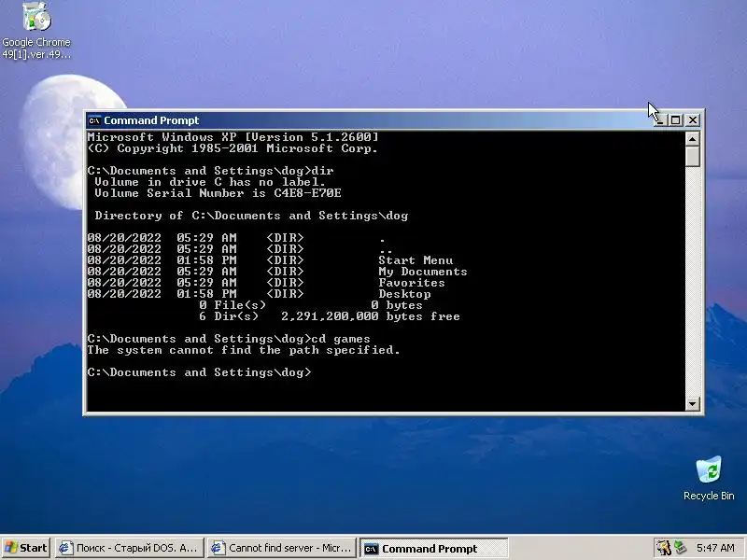Viewport: 747px width, 560px height.
Task: Click Command Prompt taskbar button
Action: point(434,549)
